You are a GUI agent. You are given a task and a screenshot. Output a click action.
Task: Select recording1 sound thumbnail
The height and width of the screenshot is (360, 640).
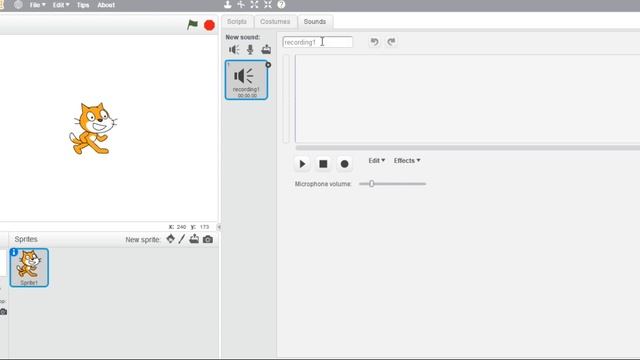coord(247,80)
